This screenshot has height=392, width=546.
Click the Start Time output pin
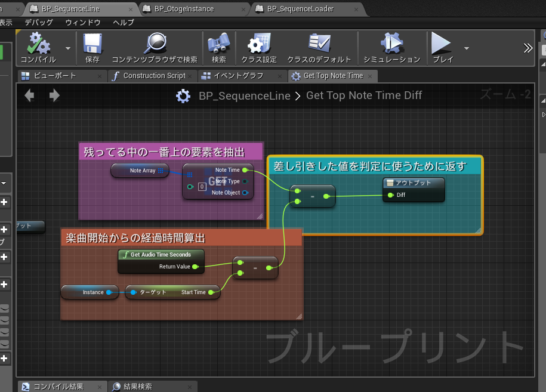[211, 292]
